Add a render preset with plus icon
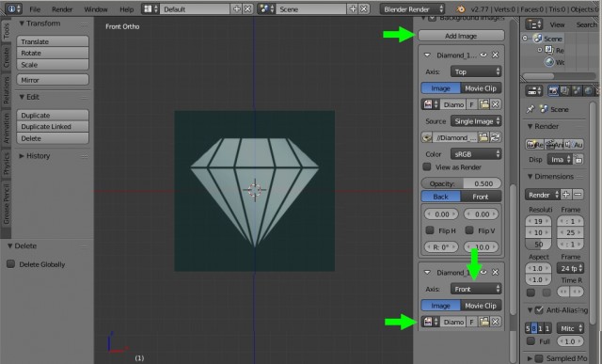The width and height of the screenshot is (602, 364). click(566, 195)
